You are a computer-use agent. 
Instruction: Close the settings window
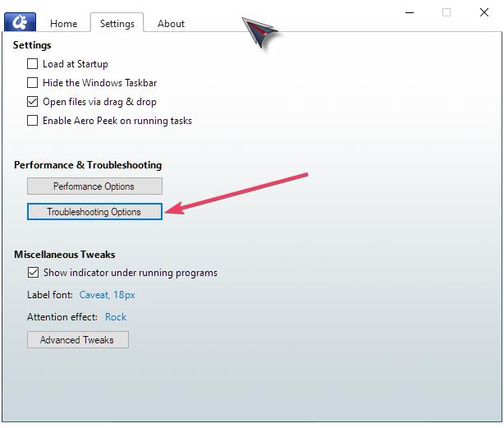(484, 12)
